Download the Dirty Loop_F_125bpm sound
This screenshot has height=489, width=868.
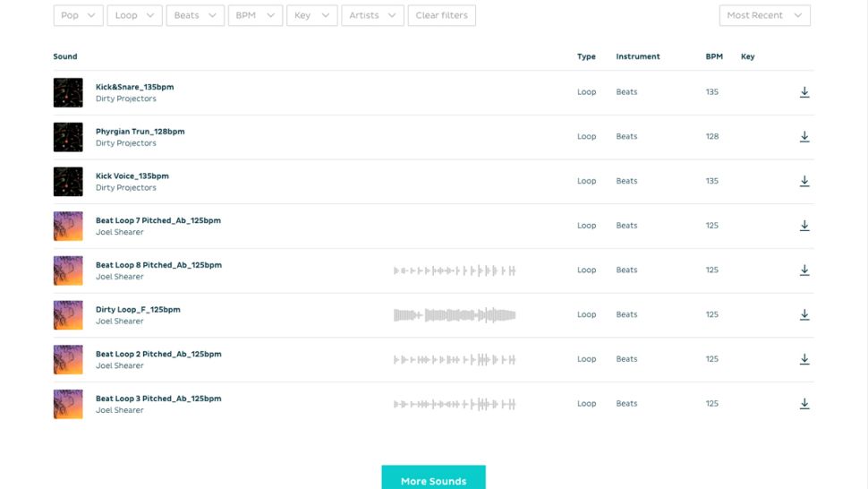(x=804, y=314)
